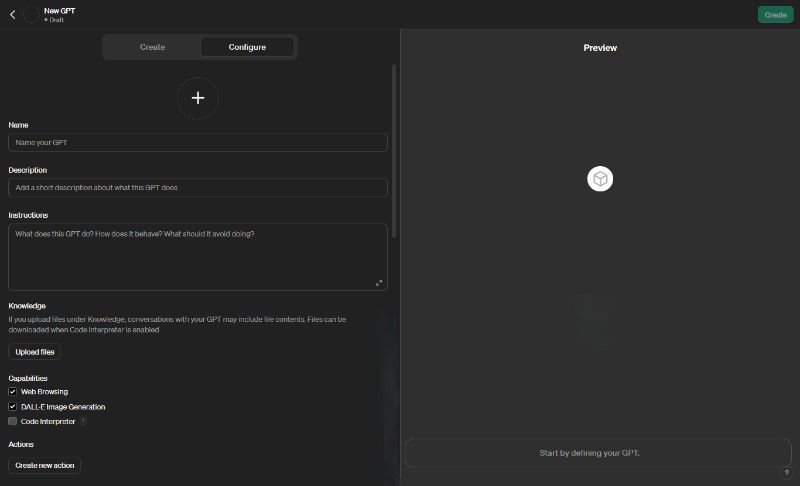
Task: Click the GPT avatar circle in header
Action: [x=32, y=14]
